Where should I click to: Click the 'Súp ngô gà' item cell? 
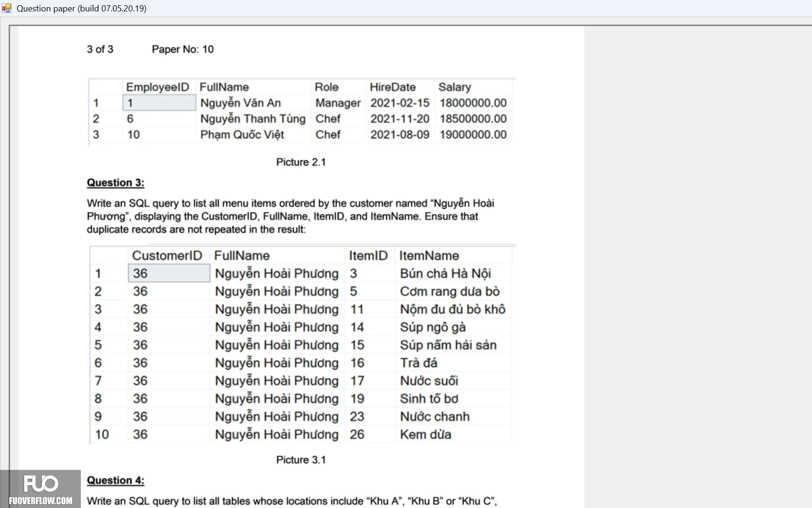tap(433, 327)
